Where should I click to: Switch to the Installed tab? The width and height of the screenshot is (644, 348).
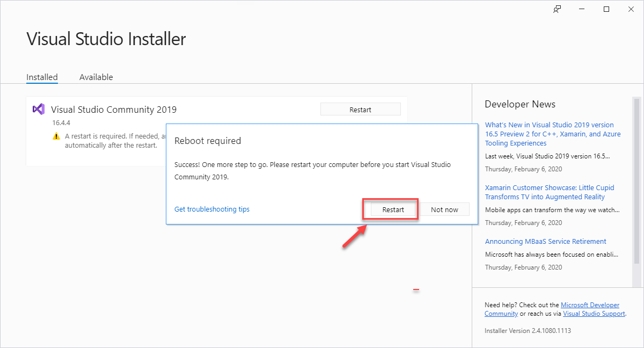click(x=42, y=77)
